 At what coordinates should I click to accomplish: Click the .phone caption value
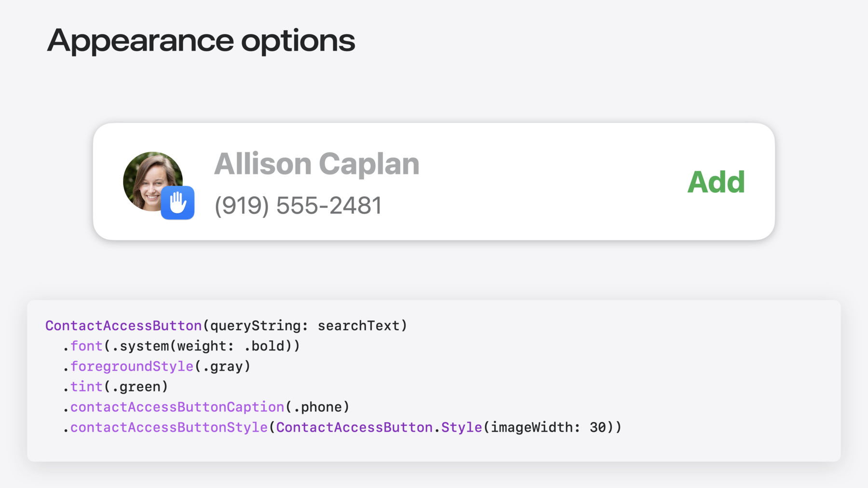point(318,407)
